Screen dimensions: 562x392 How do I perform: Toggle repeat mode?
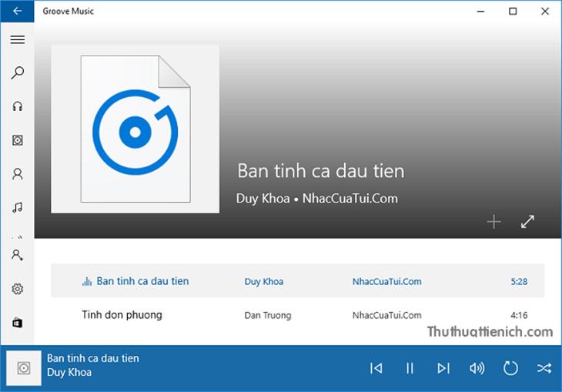pyautogui.click(x=510, y=368)
